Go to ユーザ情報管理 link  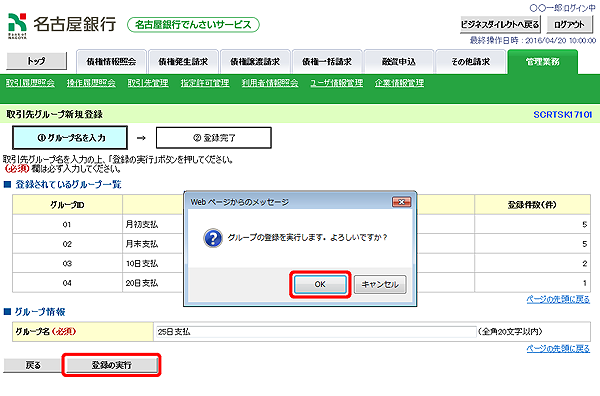tap(337, 83)
